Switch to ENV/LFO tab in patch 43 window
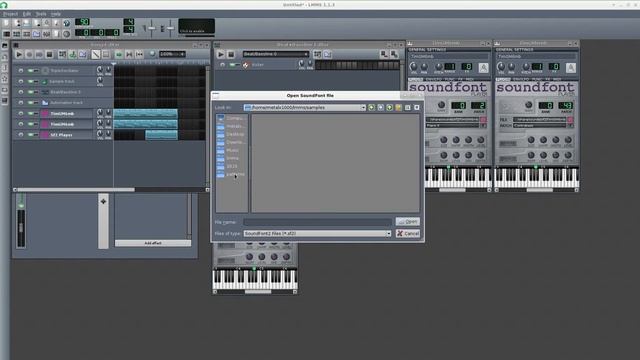640x360 pixels. [x=520, y=79]
